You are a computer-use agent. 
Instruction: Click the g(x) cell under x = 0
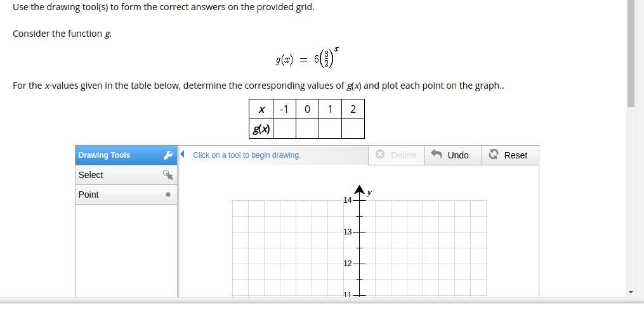[307, 129]
